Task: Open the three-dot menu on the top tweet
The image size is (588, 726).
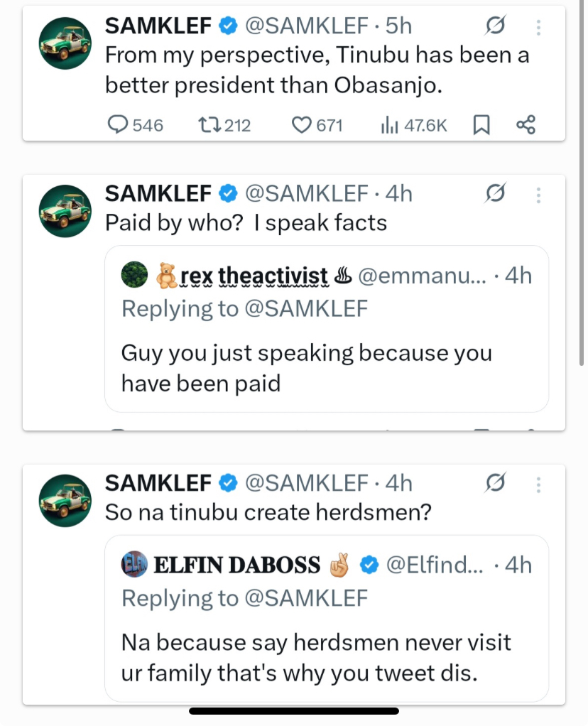Action: [538, 26]
